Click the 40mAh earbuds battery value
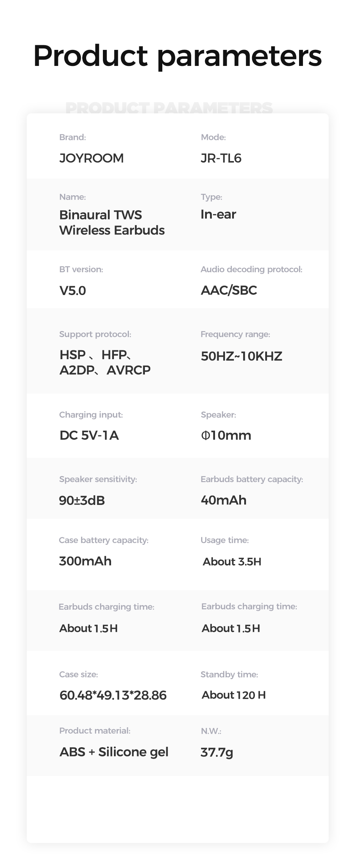356x868 pixels. point(224,500)
